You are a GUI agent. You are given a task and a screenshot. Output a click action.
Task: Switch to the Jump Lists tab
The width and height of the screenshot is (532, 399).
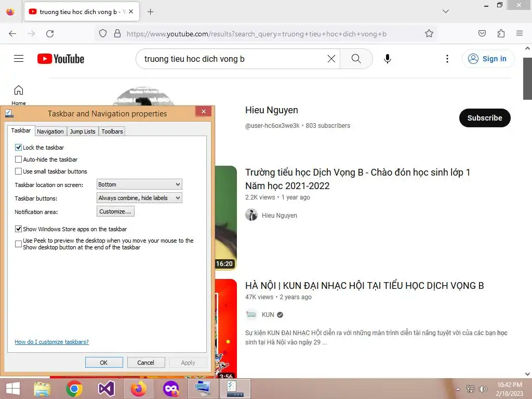(83, 131)
